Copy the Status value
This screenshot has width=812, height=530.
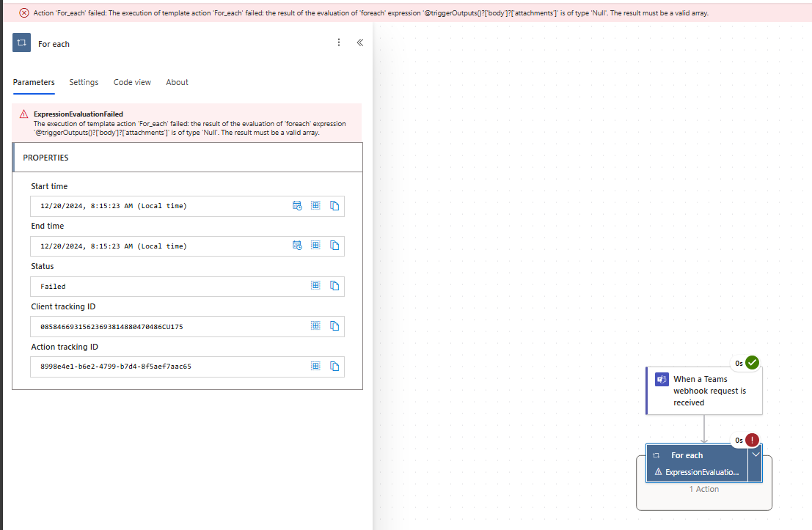click(334, 286)
